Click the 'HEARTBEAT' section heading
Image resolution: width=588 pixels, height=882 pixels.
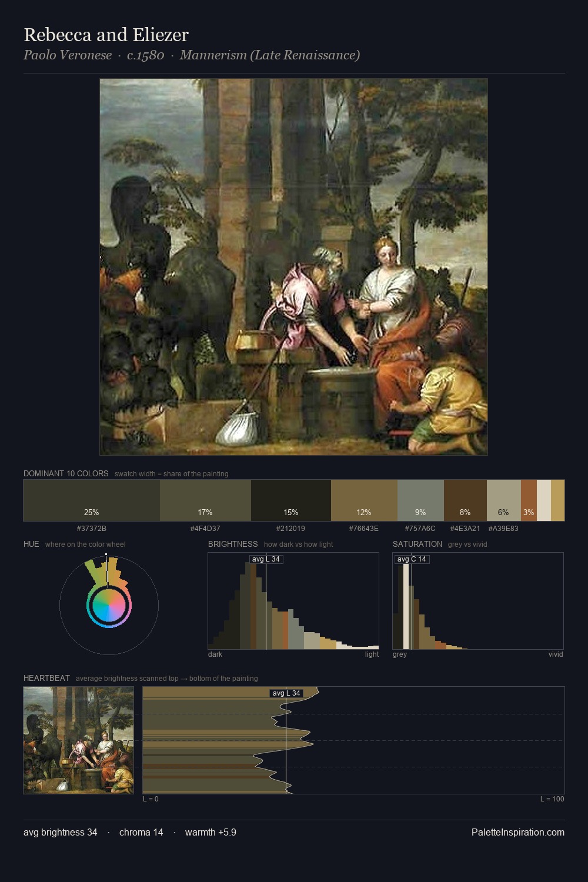(46, 678)
